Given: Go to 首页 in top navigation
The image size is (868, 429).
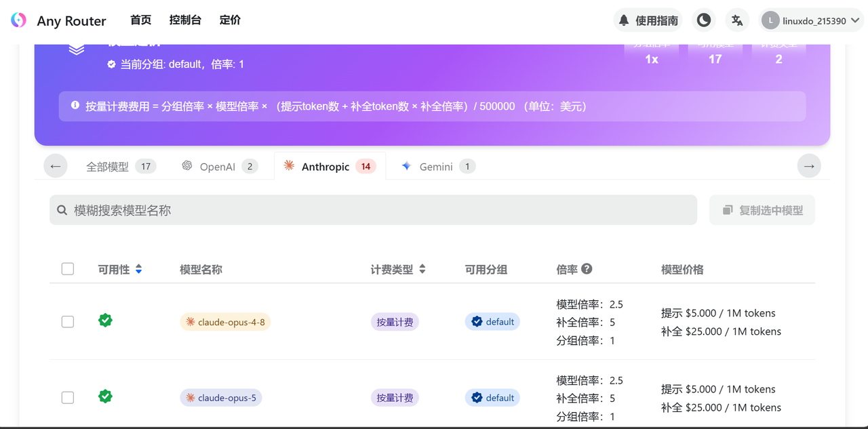Looking at the screenshot, I should [x=141, y=20].
